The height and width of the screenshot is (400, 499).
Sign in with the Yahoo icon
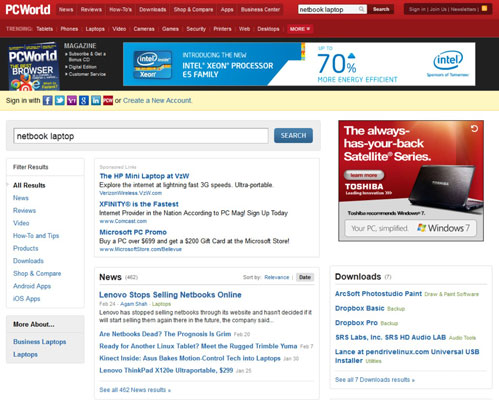pos(72,100)
